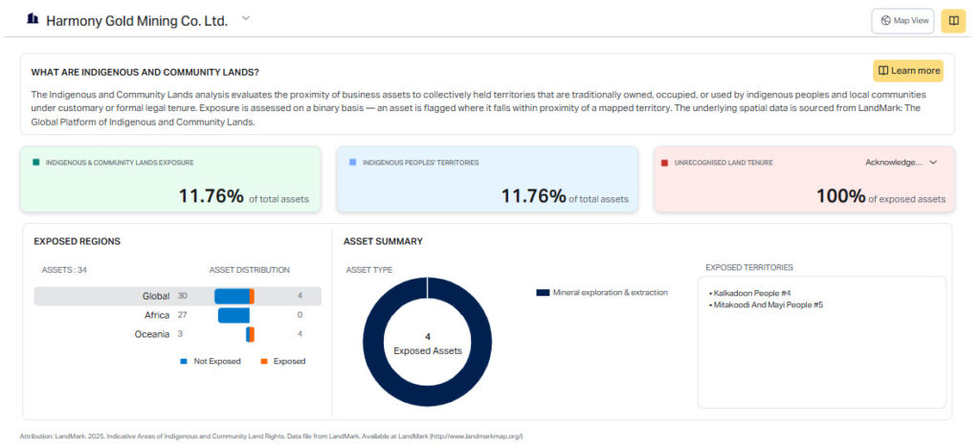Click the ASSET DISTRIBUTION column header

pos(250,270)
